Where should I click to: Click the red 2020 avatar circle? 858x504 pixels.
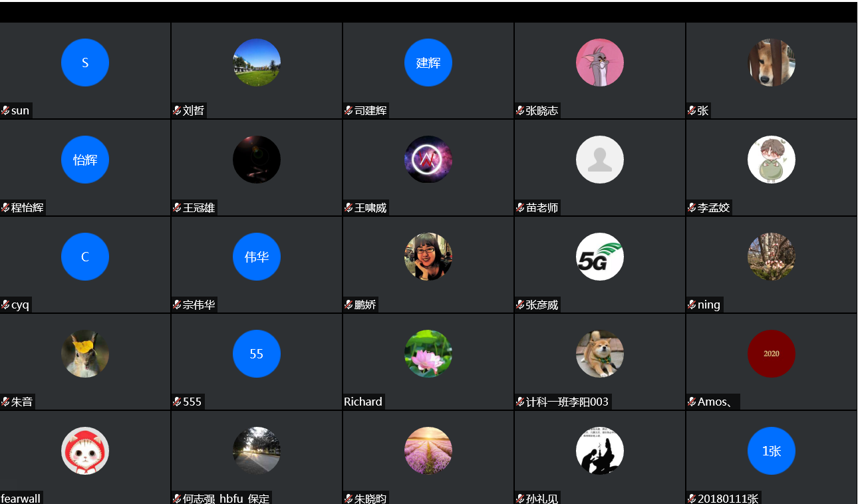772,354
